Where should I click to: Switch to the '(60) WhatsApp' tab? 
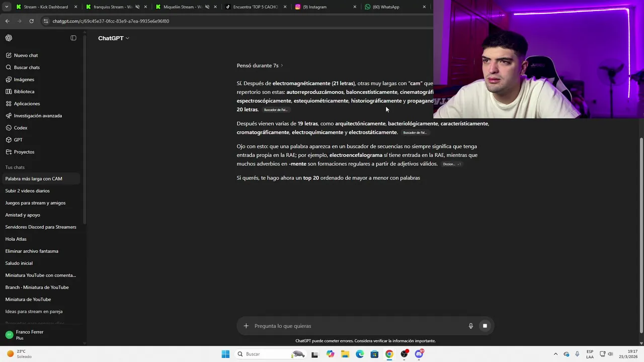pyautogui.click(x=395, y=7)
